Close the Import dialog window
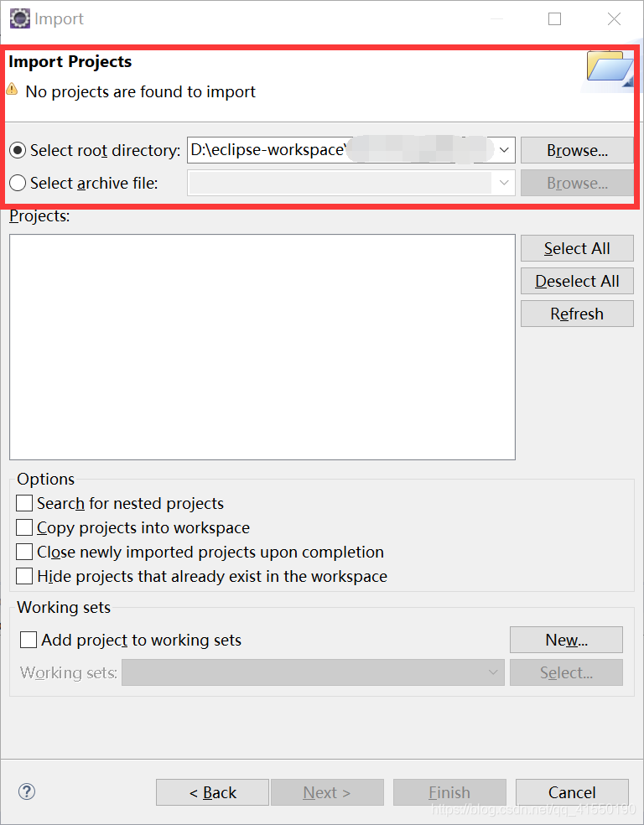Screen dimensions: 644x825 614,19
